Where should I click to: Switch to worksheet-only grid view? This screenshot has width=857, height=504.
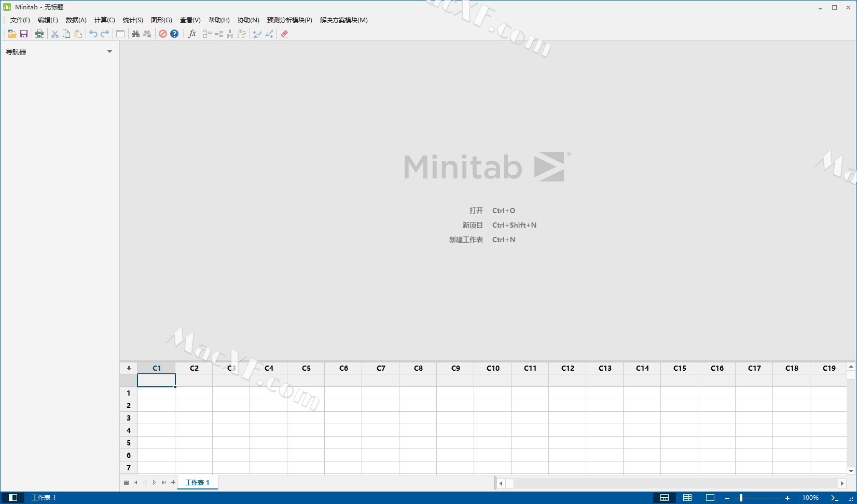(687, 498)
